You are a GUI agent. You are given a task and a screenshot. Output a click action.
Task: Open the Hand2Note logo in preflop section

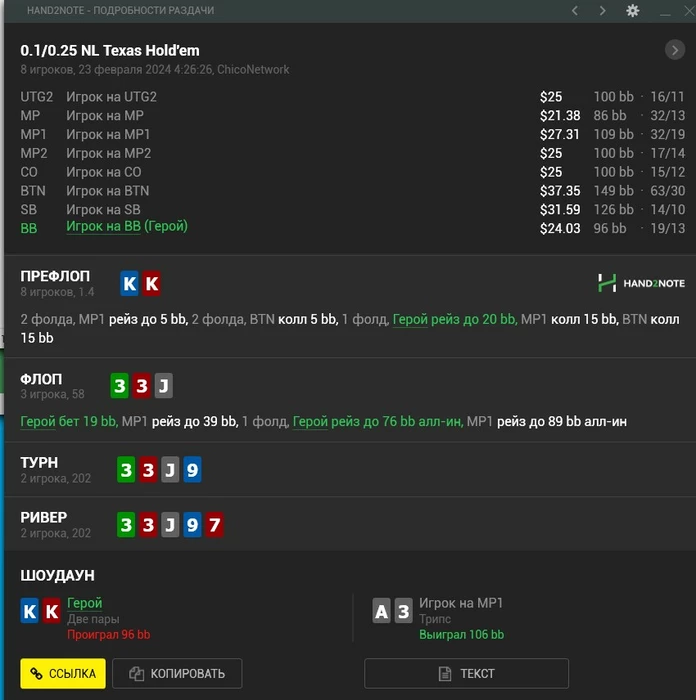coord(641,283)
